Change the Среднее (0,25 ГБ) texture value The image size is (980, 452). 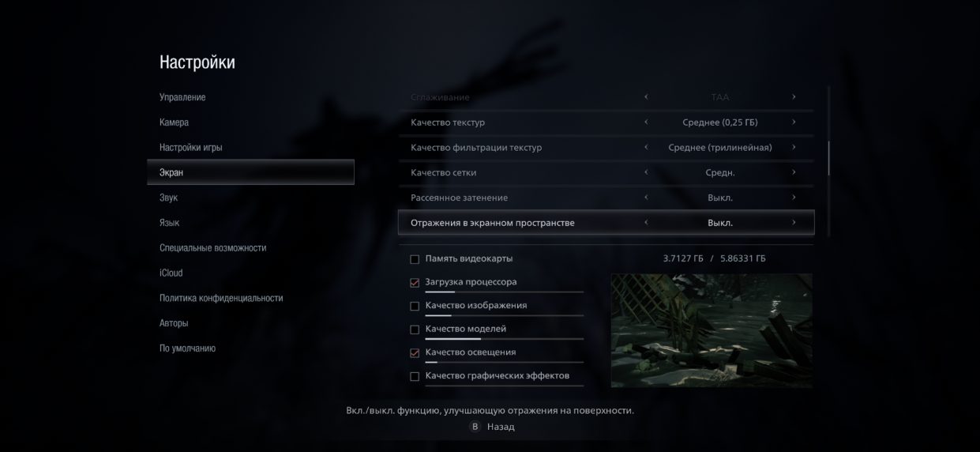pos(719,122)
